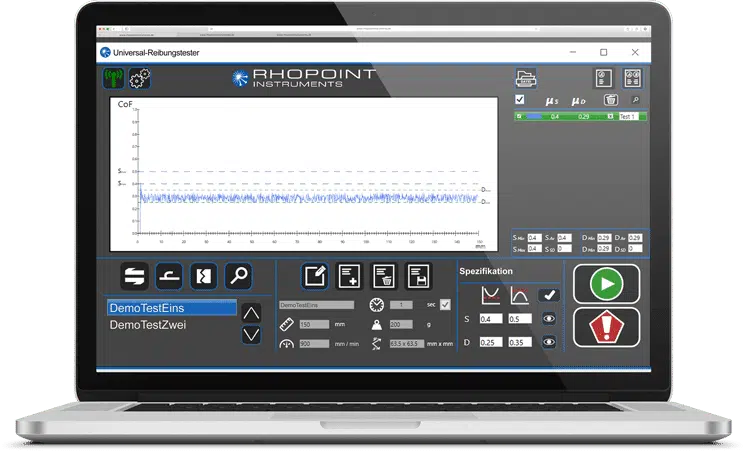Click the delete test trash icon
The height and width of the screenshot is (451, 745).
384,276
